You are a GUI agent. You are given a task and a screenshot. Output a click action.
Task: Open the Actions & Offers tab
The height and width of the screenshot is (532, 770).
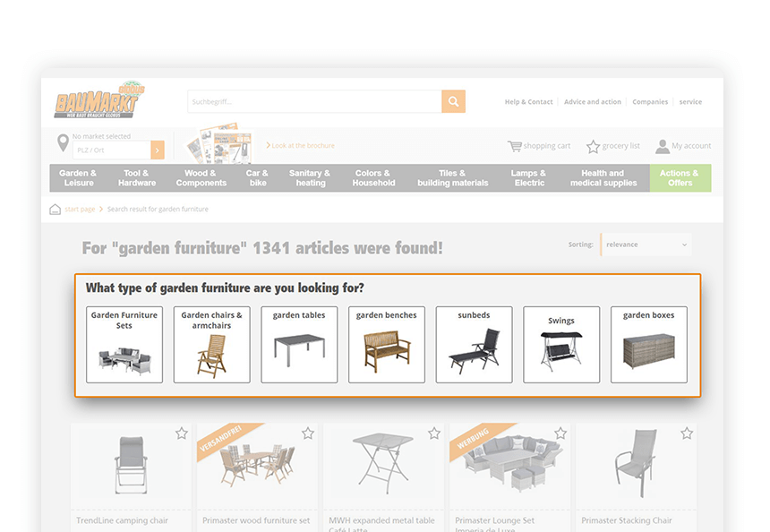tap(680, 178)
